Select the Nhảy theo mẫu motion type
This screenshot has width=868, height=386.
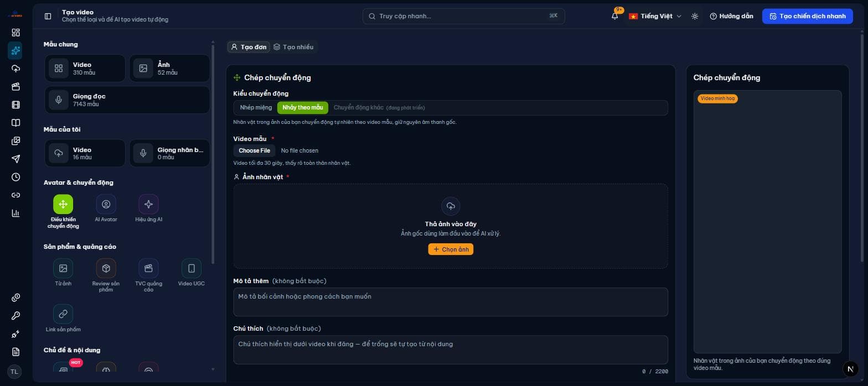[x=302, y=107]
